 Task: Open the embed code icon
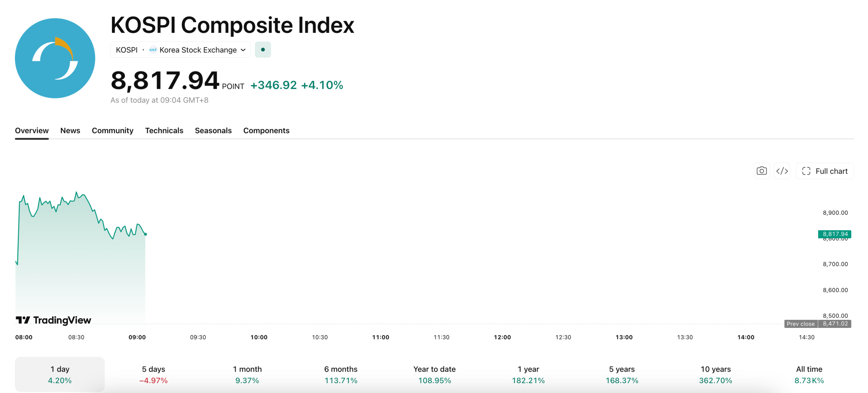point(782,171)
